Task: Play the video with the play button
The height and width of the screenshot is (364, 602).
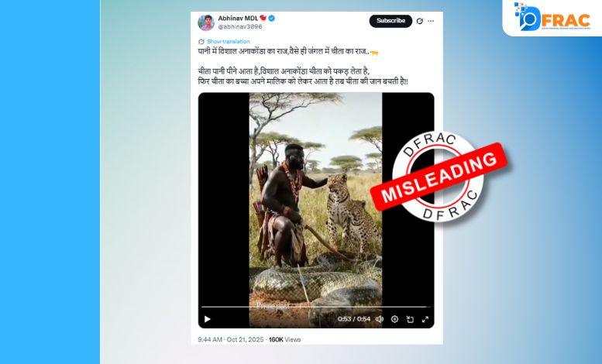Action: [x=208, y=319]
